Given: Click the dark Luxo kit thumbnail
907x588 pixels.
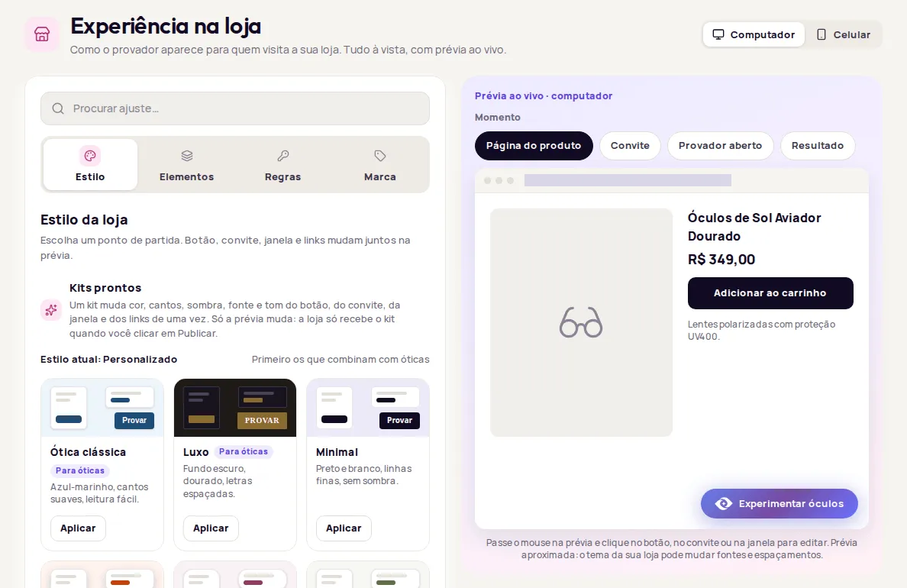Looking at the screenshot, I should [x=235, y=408].
